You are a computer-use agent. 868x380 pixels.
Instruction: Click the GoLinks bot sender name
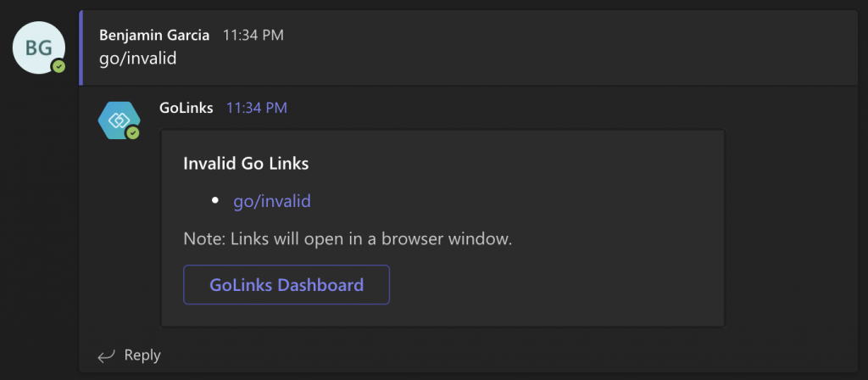tap(186, 108)
